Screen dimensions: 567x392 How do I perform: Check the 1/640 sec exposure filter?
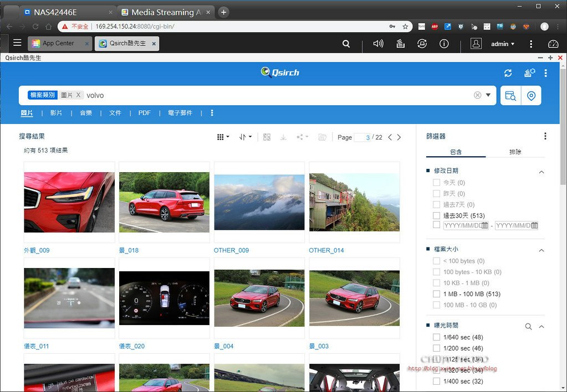436,337
